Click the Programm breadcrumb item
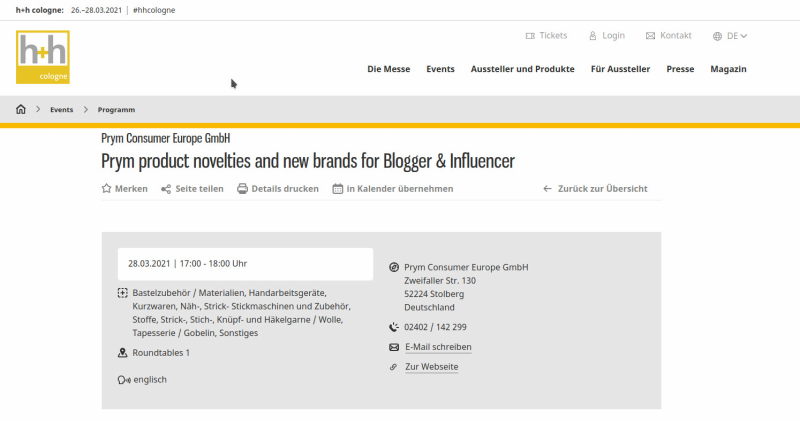The image size is (800, 421). coord(116,110)
